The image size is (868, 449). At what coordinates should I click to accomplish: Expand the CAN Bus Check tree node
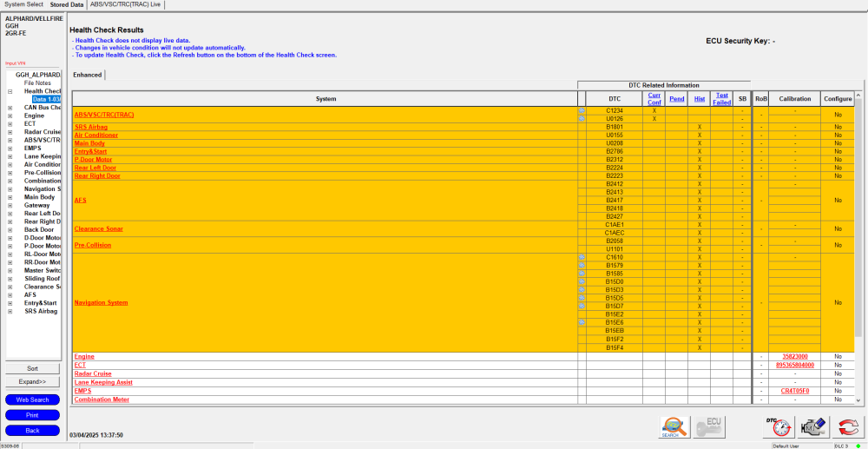(10, 108)
